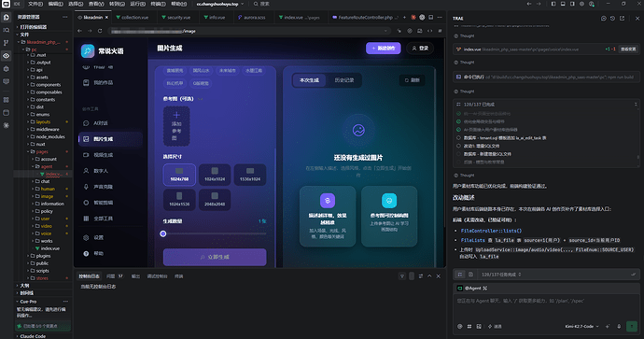Click the 查看变更 button for index.vue

628,49
